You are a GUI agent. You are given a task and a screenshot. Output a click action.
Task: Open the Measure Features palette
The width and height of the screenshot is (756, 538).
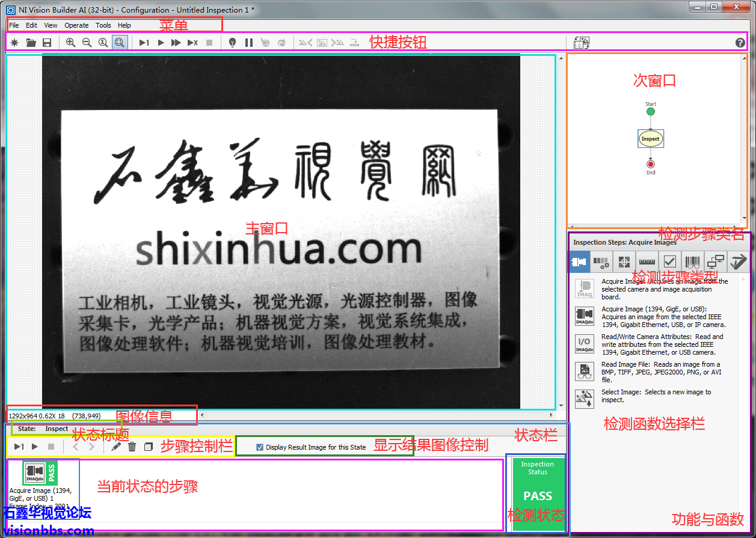(647, 262)
